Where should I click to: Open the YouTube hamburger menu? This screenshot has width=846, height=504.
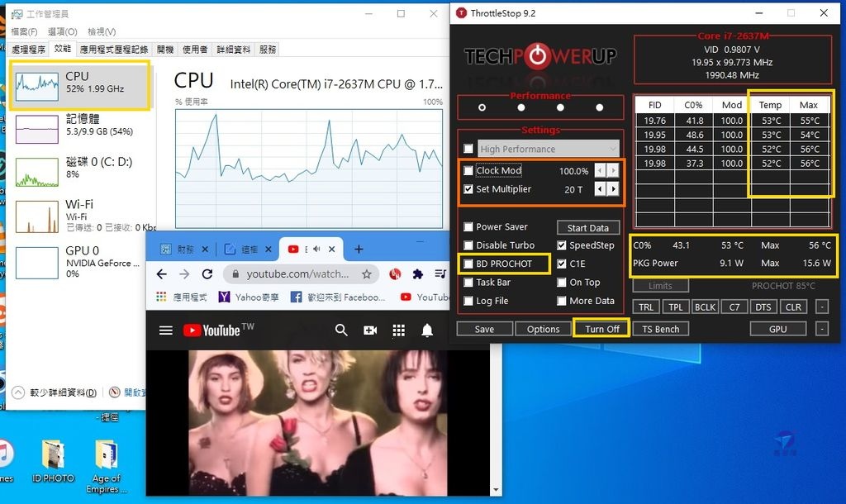(165, 330)
